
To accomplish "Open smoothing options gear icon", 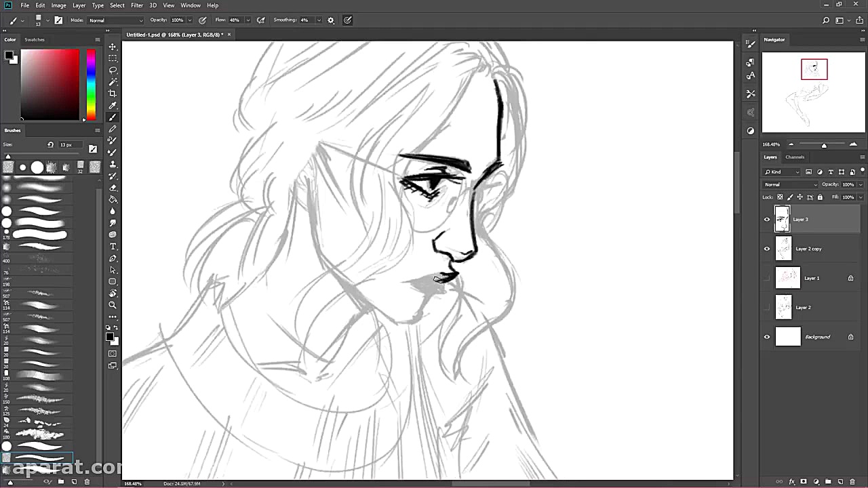I will click(x=331, y=20).
